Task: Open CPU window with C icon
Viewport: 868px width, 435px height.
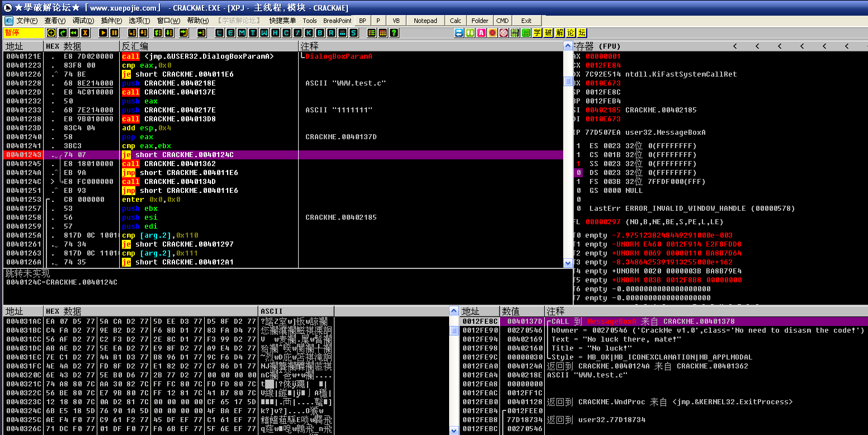Action: pyautogui.click(x=286, y=33)
